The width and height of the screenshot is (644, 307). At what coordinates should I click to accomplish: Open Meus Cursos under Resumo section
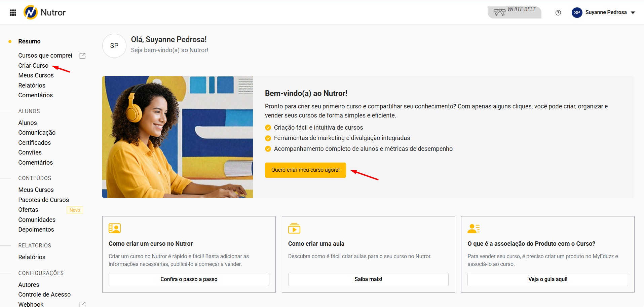point(36,75)
